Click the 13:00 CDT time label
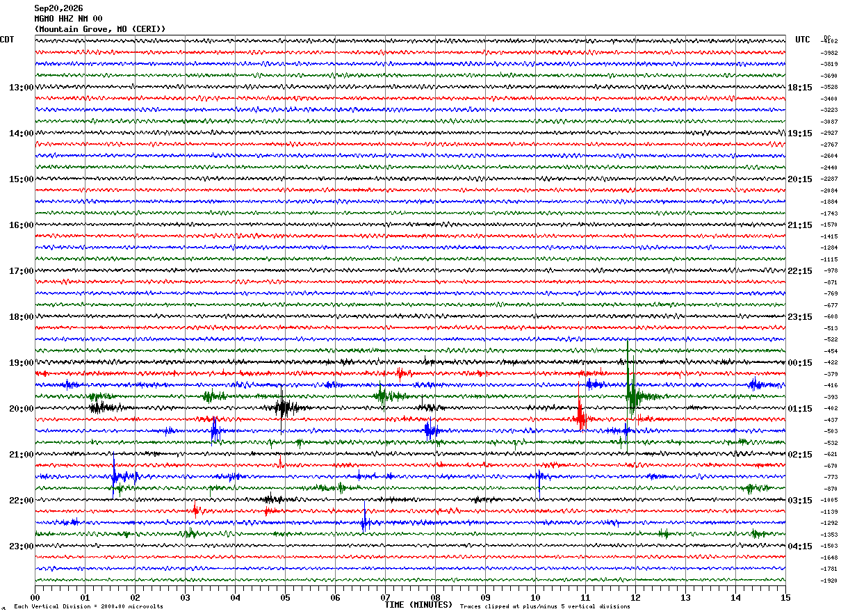Image resolution: width=841 pixels, height=616 pixels. tap(21, 88)
